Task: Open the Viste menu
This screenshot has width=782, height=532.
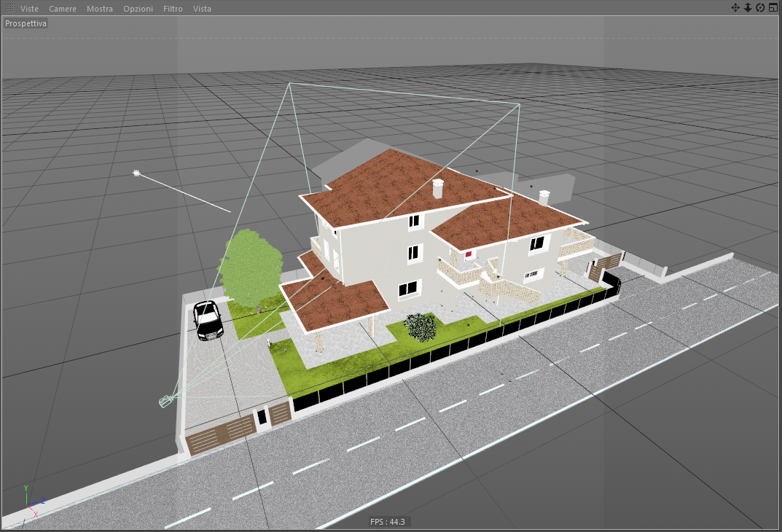Action: [x=29, y=9]
